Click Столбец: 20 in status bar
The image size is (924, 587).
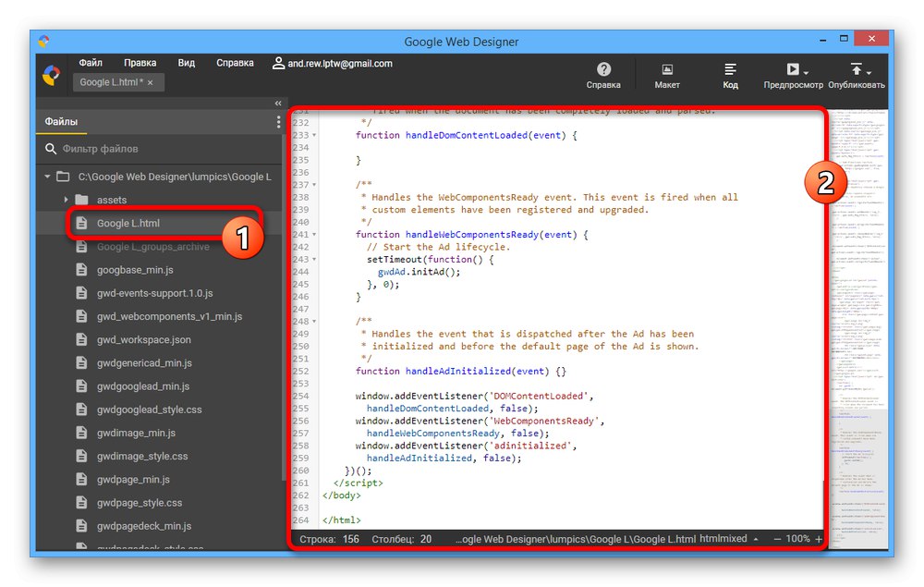tap(401, 539)
